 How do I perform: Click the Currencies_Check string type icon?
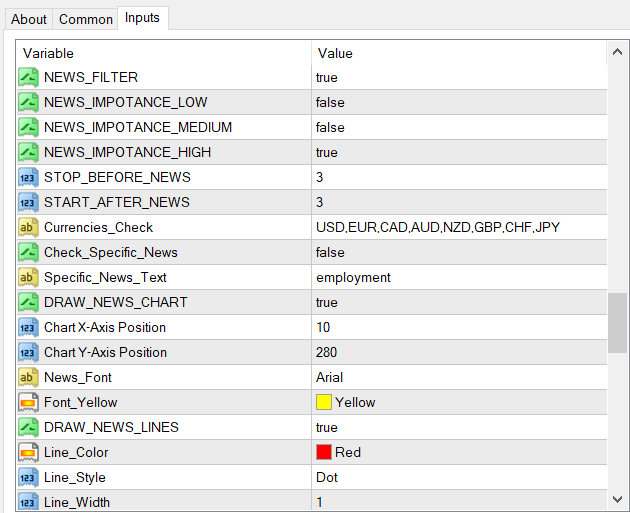pyautogui.click(x=28, y=227)
